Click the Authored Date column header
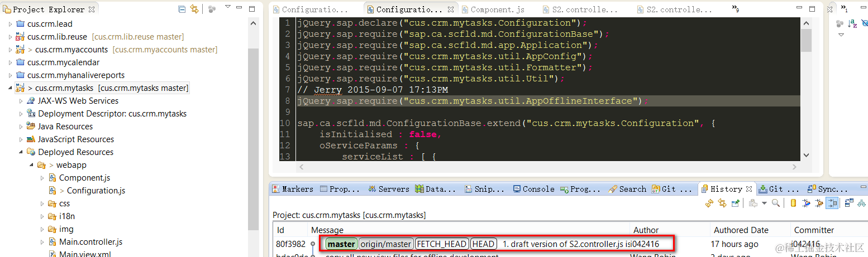Viewport: 868px width, 257px height. click(x=750, y=230)
